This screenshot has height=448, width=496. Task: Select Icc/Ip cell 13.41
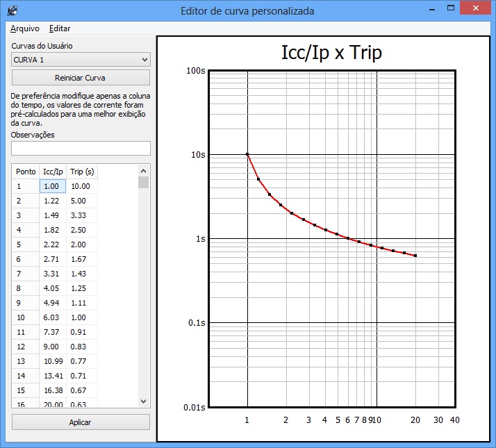coord(53,376)
